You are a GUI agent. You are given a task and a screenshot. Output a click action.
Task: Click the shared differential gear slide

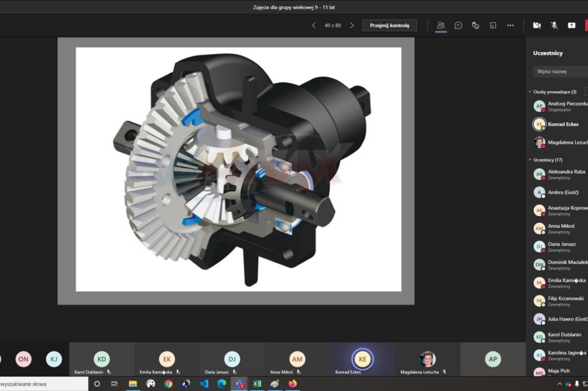click(x=239, y=170)
